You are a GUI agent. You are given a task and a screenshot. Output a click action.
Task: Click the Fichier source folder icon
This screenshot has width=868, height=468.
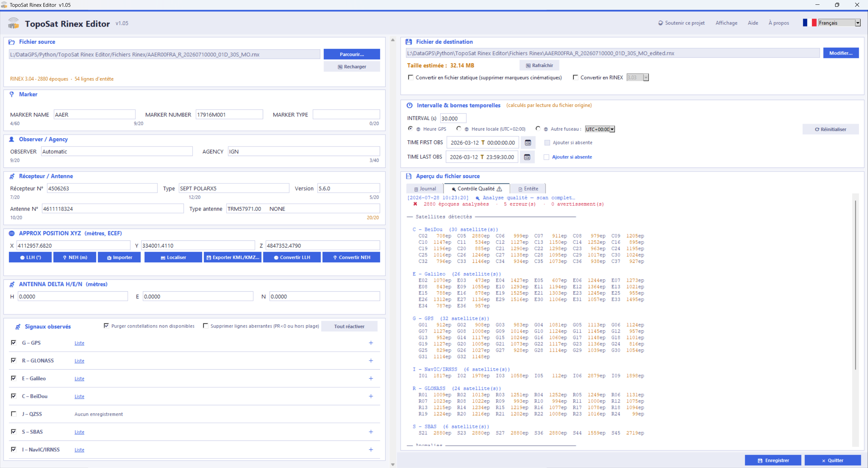(x=12, y=42)
